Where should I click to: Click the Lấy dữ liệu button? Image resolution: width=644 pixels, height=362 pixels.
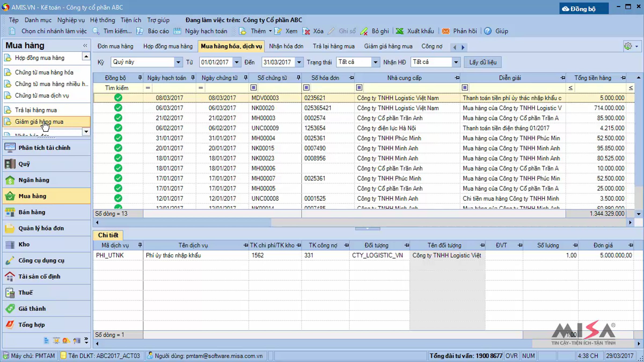pos(482,62)
